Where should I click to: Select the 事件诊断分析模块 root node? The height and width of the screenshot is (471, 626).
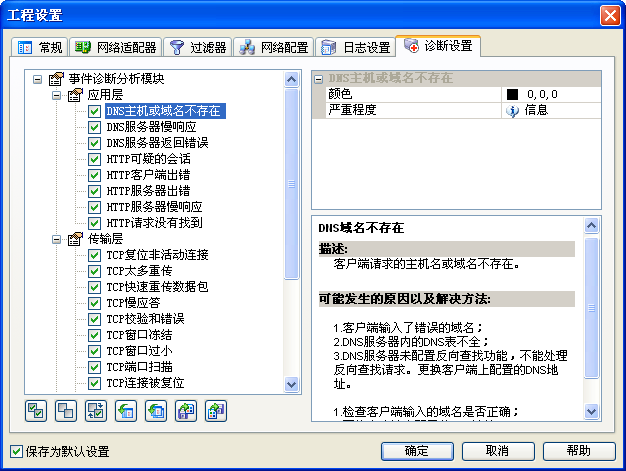click(116, 79)
